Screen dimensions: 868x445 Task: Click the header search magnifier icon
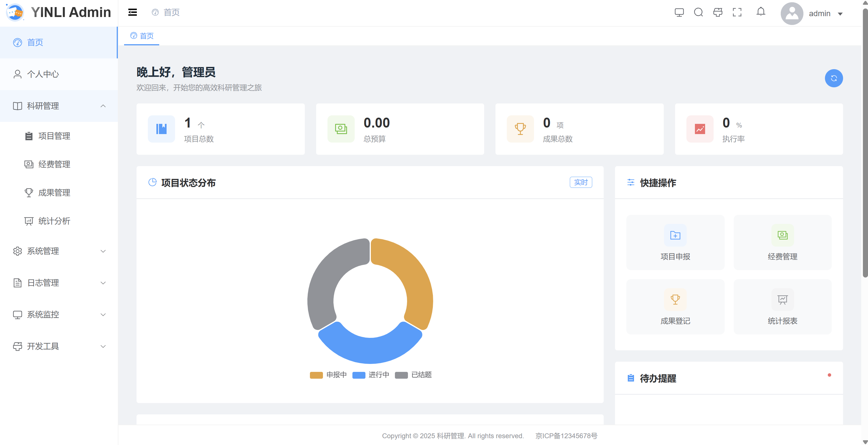(698, 12)
